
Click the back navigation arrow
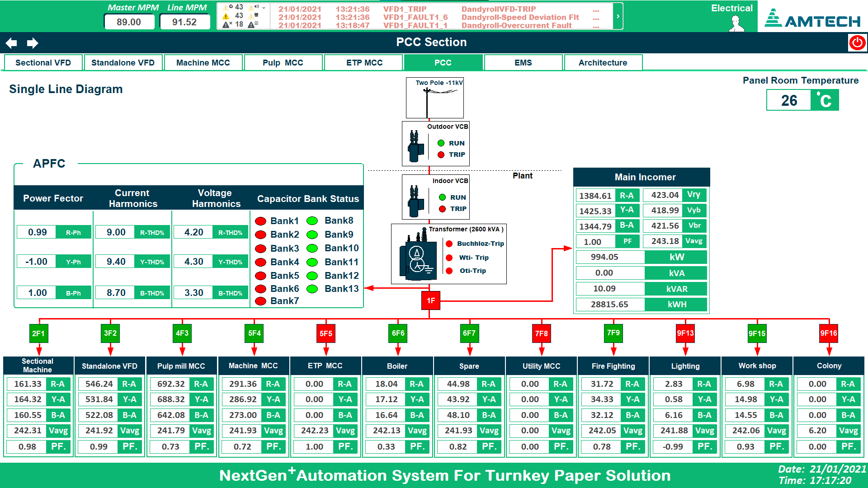pos(11,43)
